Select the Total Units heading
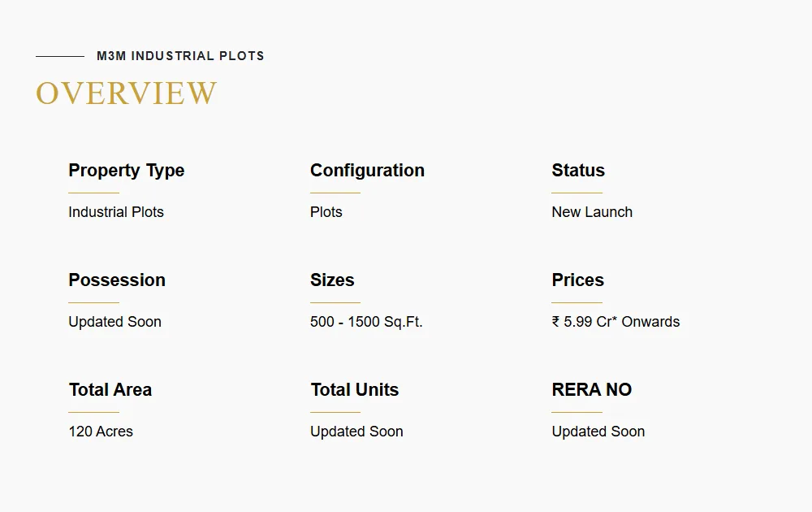Screen dimensions: 812x512 click(354, 390)
